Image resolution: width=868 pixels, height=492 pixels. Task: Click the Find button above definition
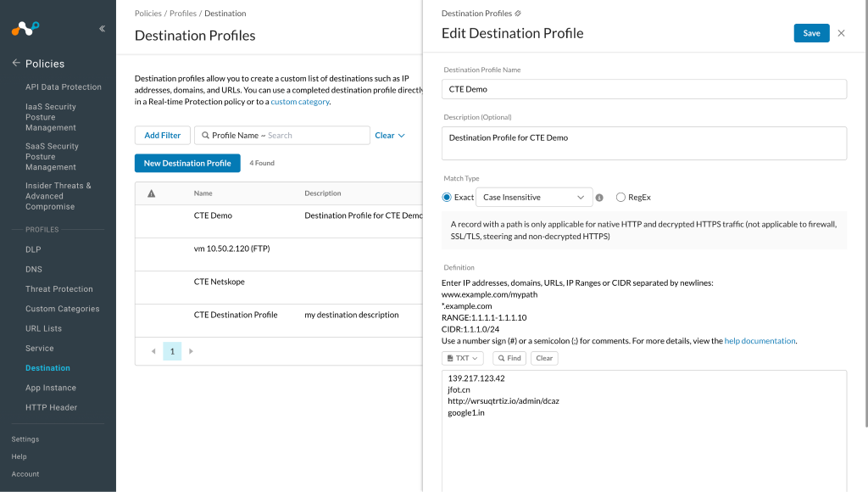(x=509, y=359)
